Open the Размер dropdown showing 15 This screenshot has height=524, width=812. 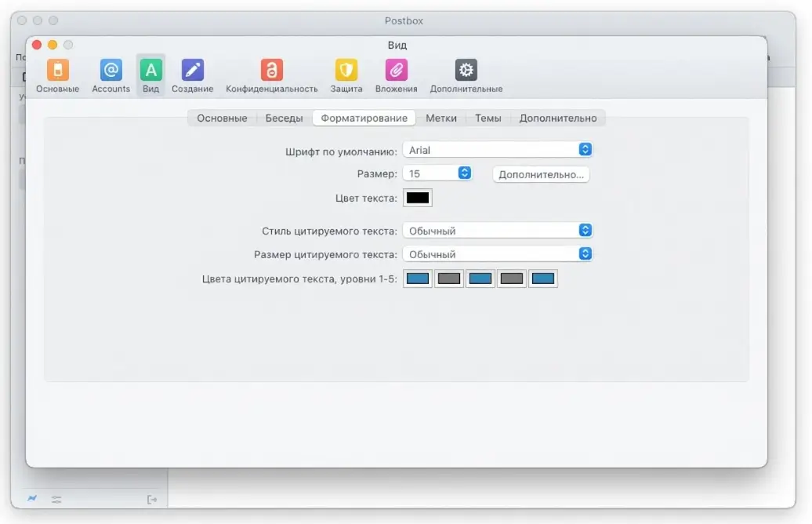tap(437, 173)
